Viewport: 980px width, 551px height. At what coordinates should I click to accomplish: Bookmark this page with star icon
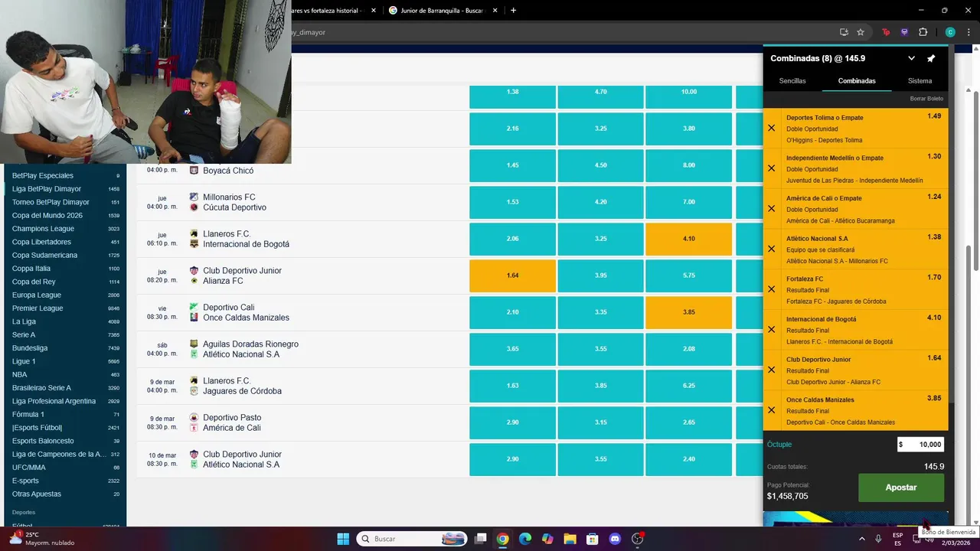(861, 32)
